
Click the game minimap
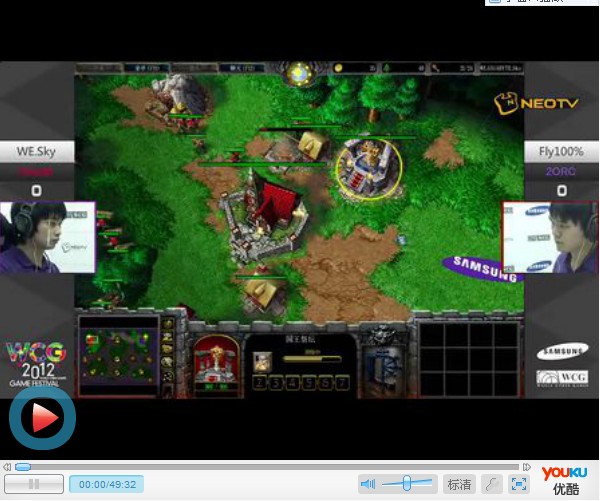tap(119, 356)
